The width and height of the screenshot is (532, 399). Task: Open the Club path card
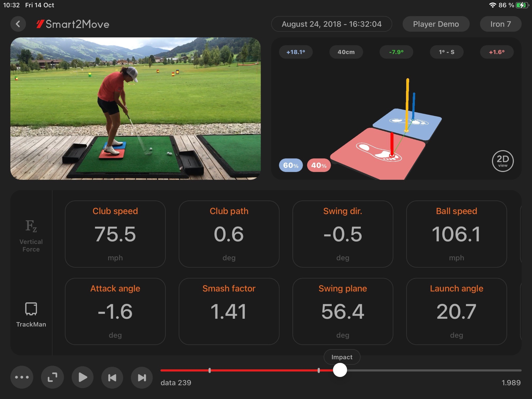click(x=229, y=234)
